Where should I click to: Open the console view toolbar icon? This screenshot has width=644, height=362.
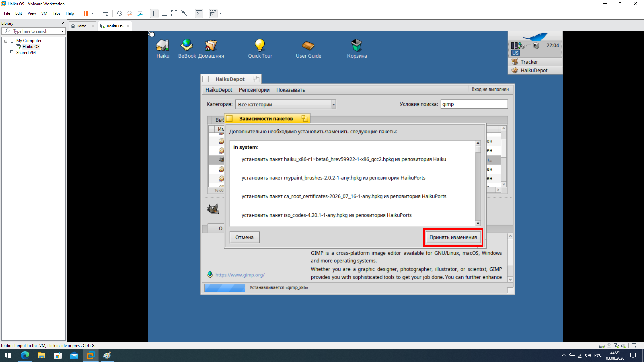199,13
